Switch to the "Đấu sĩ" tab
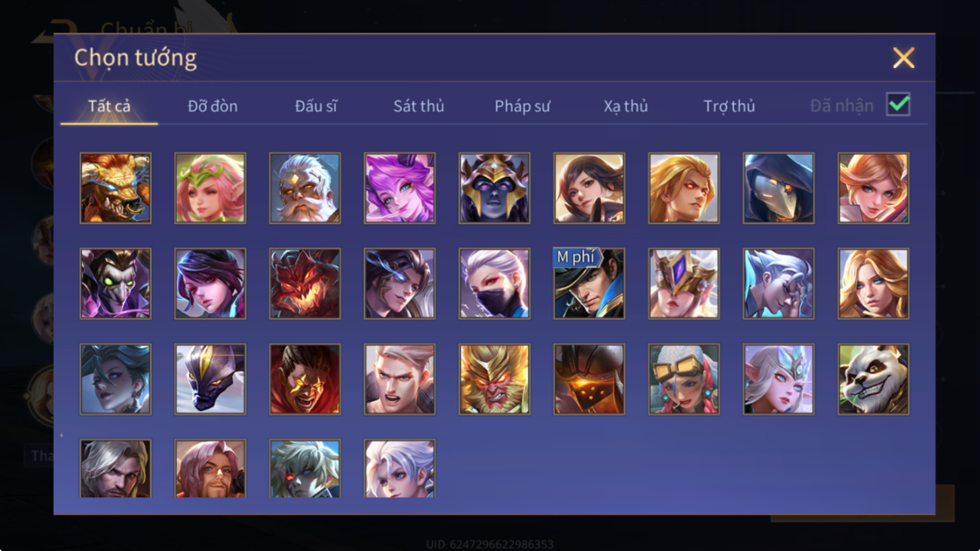 [x=316, y=106]
